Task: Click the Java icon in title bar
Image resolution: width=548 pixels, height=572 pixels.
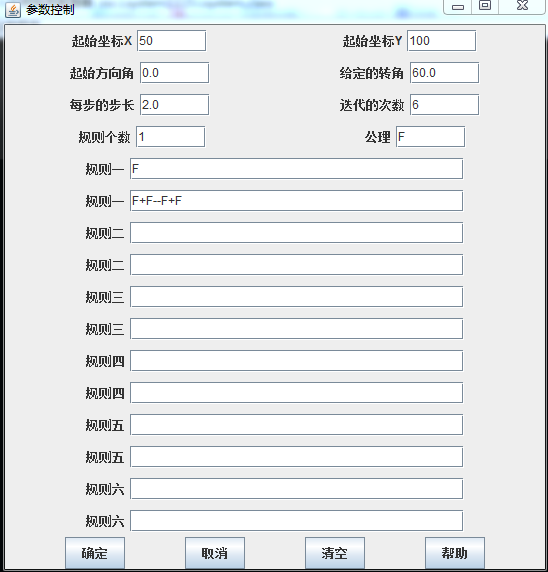Action: click(13, 10)
